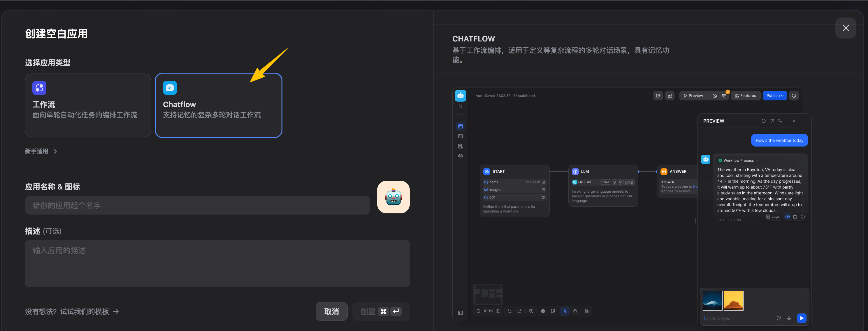Select the 工作流 workflow app type card

point(88,105)
